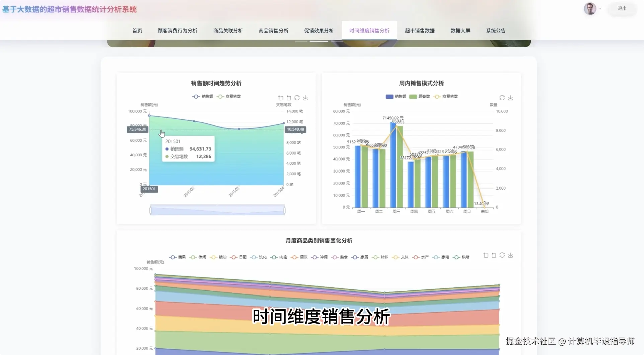Save monthly category chart as image
This screenshot has height=355, width=644.
point(511,255)
